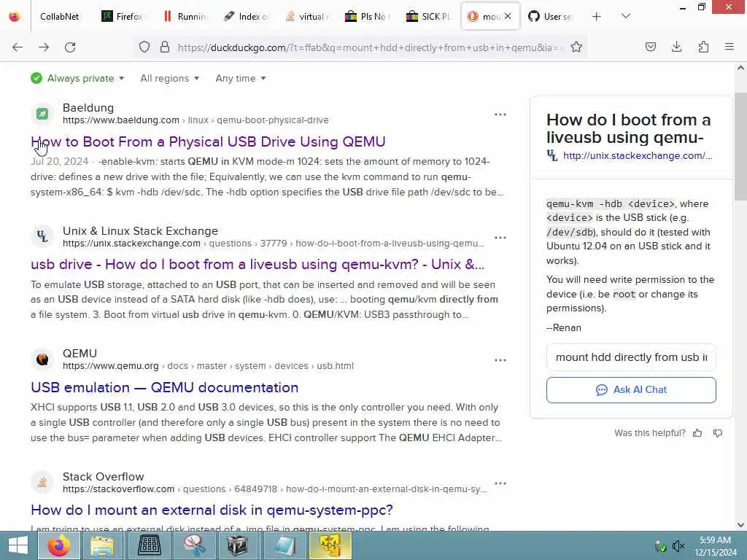747x560 pixels.
Task: Click the Unix & Linux Stack Exchange favicon
Action: (x=42, y=236)
